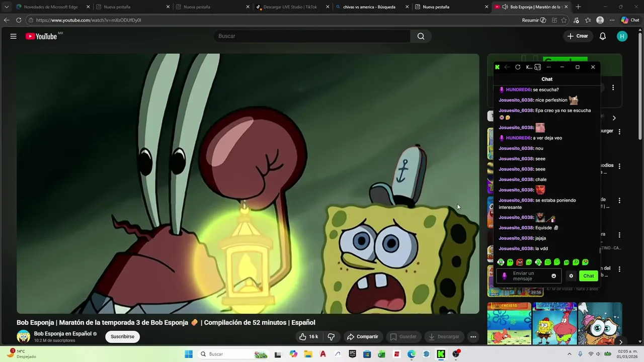Viewport: 644px width, 362px height.
Task: Open Epic Games from the taskbar
Action: 353,354
